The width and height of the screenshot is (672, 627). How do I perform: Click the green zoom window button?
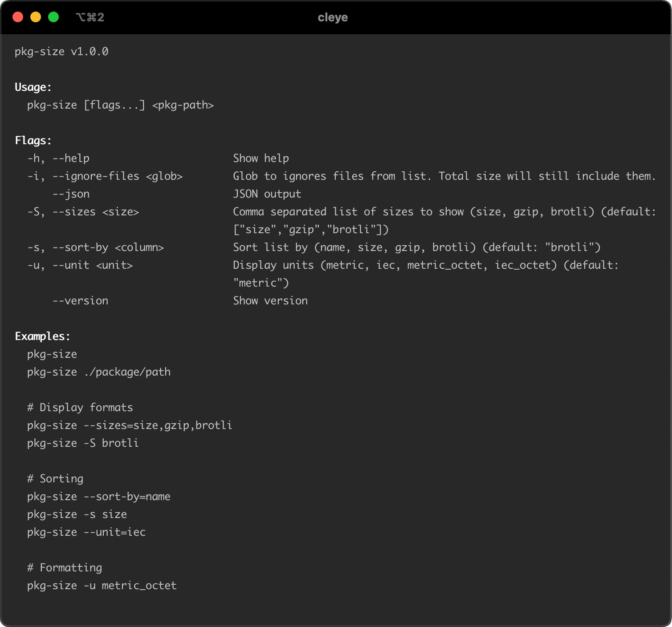pyautogui.click(x=53, y=17)
